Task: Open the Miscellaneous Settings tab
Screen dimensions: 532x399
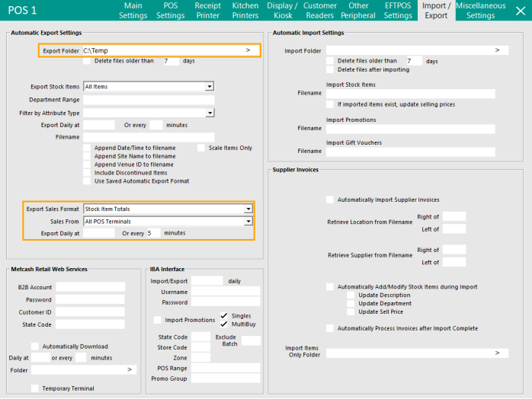Action: [x=480, y=11]
